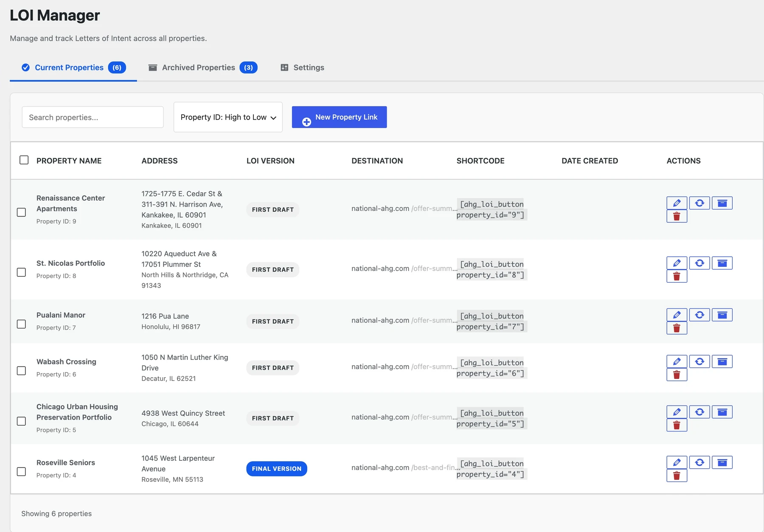Tick Chicago Urban Housing Preservation Portfolio checkbox
This screenshot has height=532, width=764.
(21, 421)
